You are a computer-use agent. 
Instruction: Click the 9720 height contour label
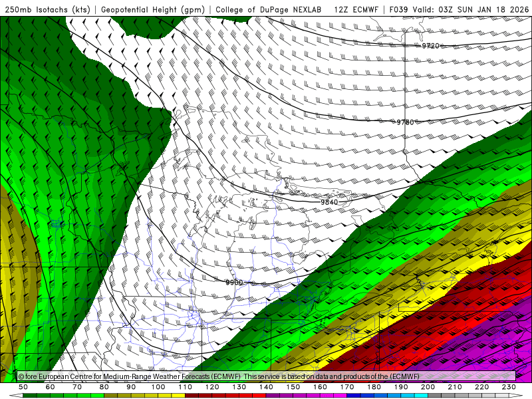[430, 46]
